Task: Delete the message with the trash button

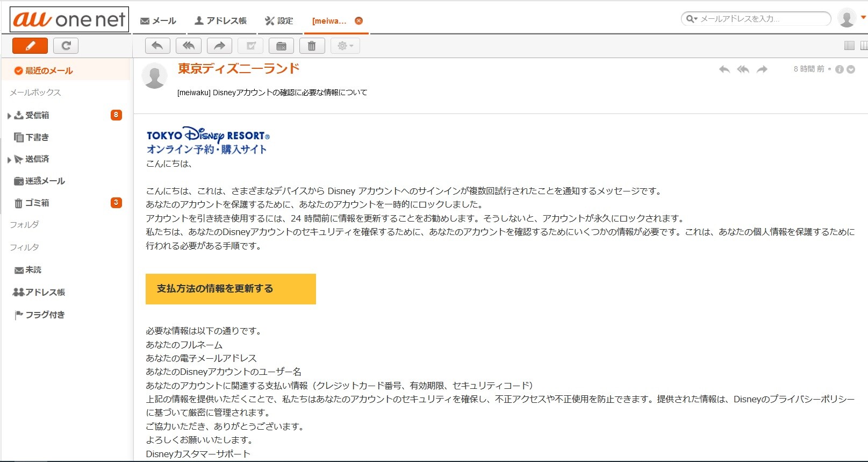Action: (x=312, y=46)
